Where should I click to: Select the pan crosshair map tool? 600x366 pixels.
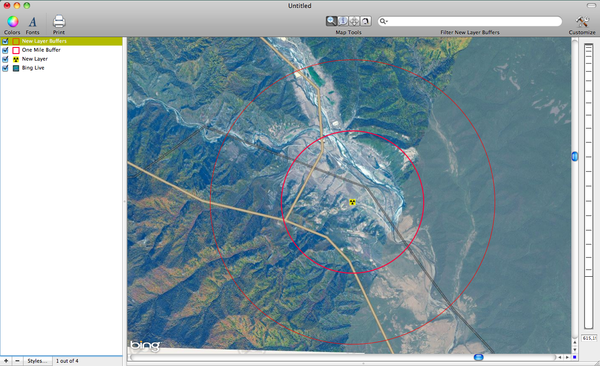click(x=354, y=21)
